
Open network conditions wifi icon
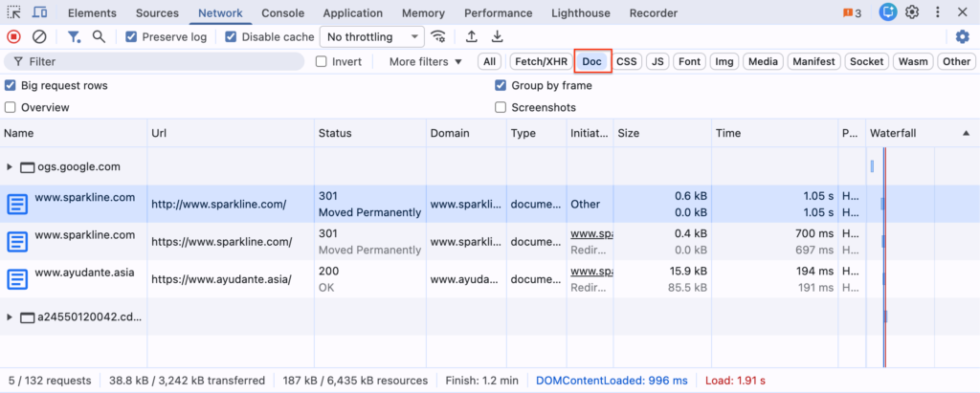(438, 36)
